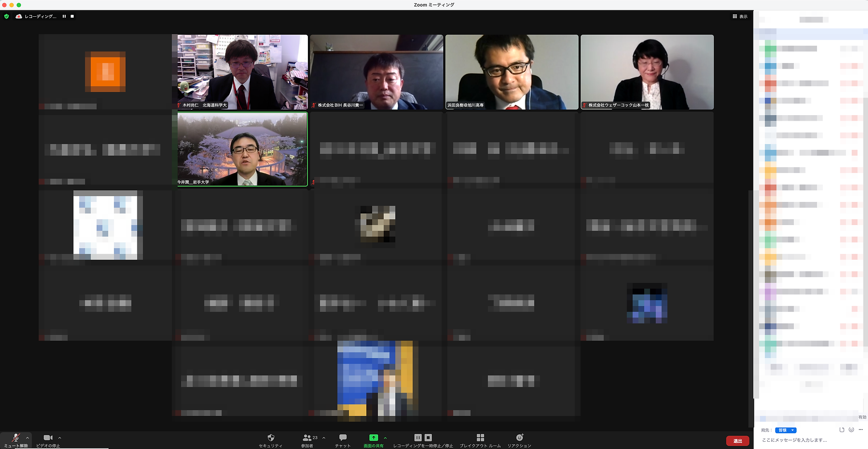
Task: Expand the participants options arrow
Action: pos(324,438)
